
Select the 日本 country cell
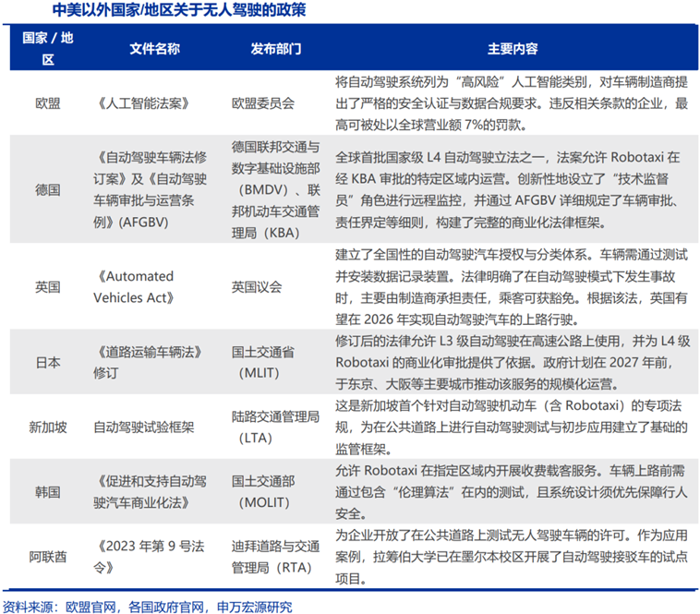tap(48, 363)
